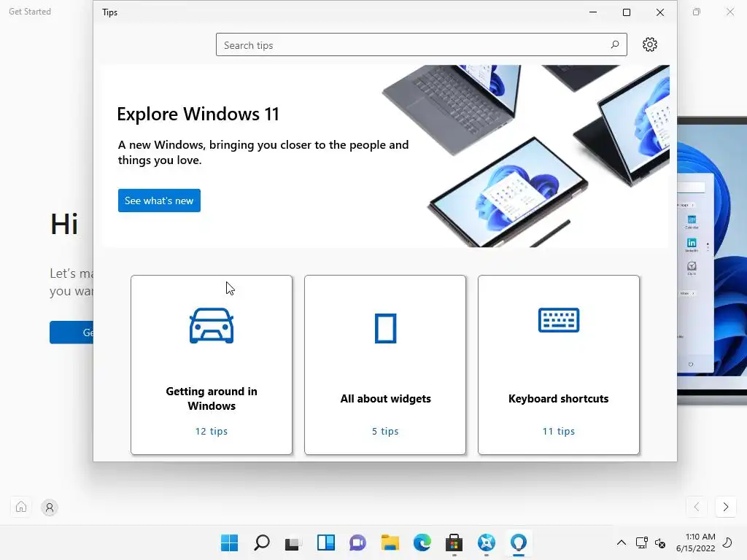747x560 pixels.
Task: Click the search magnifier in Search tips
Action: tap(614, 44)
